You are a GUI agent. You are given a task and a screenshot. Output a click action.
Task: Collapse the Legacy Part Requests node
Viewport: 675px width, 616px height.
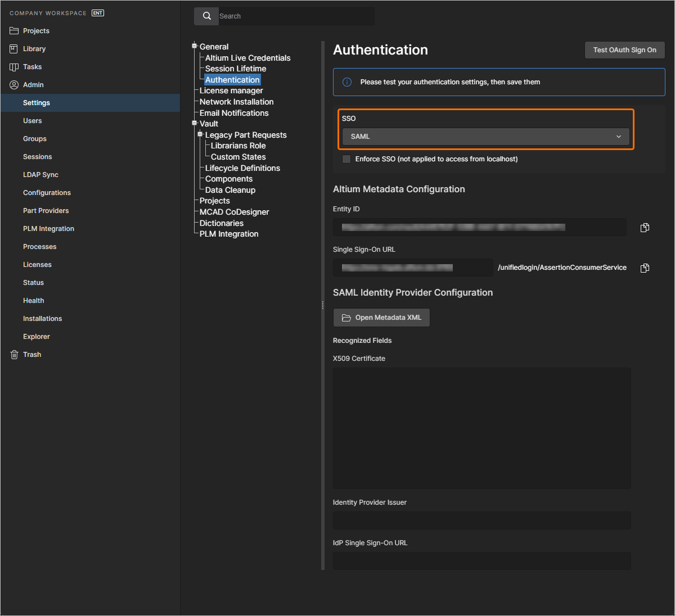[200, 134]
